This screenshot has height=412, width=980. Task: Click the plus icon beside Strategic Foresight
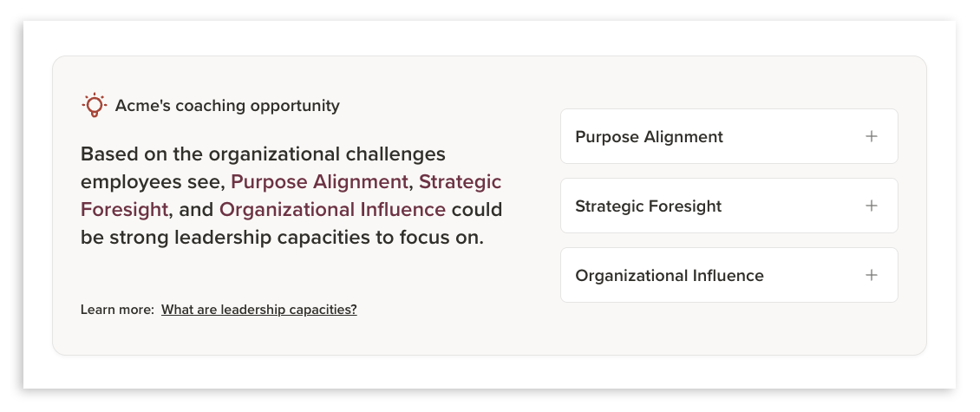872,206
